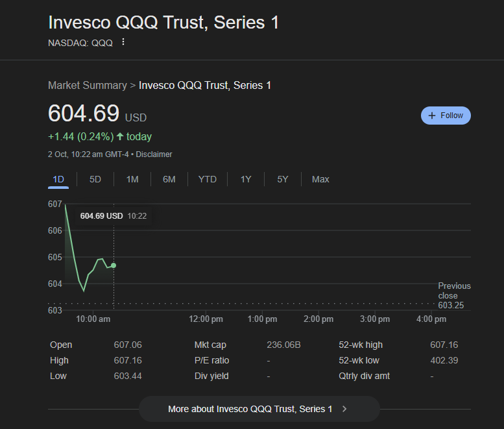Click the Follow button

click(x=446, y=116)
